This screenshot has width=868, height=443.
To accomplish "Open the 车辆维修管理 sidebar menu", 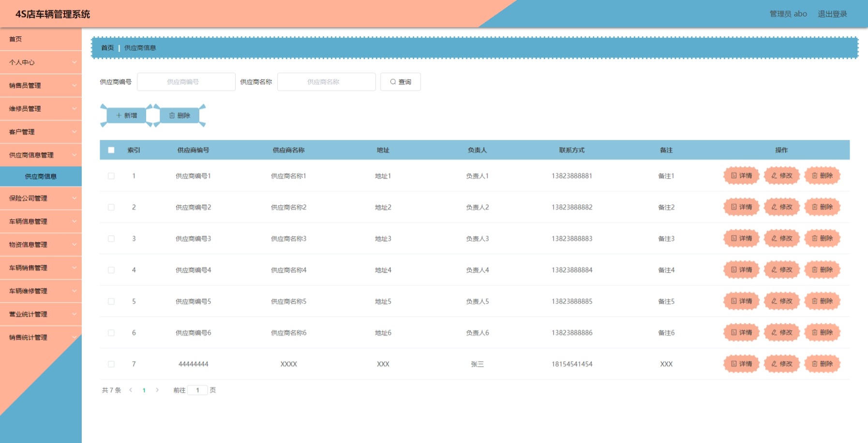I will tap(41, 291).
